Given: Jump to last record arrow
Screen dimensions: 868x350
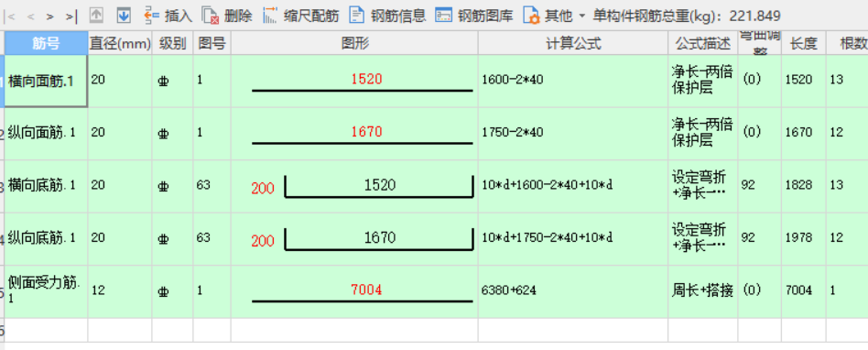Looking at the screenshot, I should click(71, 16).
